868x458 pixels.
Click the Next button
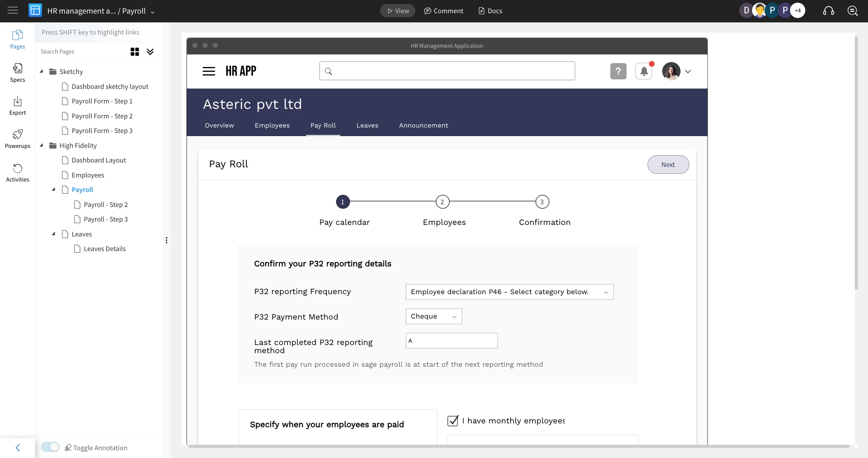(668, 165)
